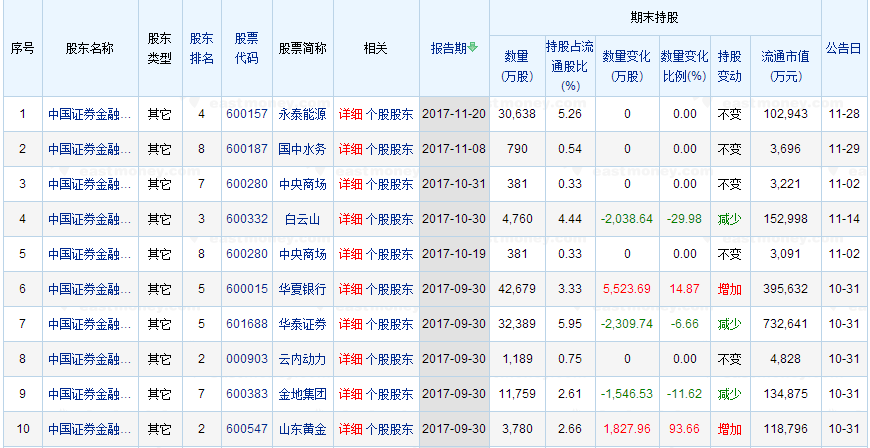The image size is (870, 448).
Task: Open 个股股东 link for 山东黄金
Action: tap(389, 429)
